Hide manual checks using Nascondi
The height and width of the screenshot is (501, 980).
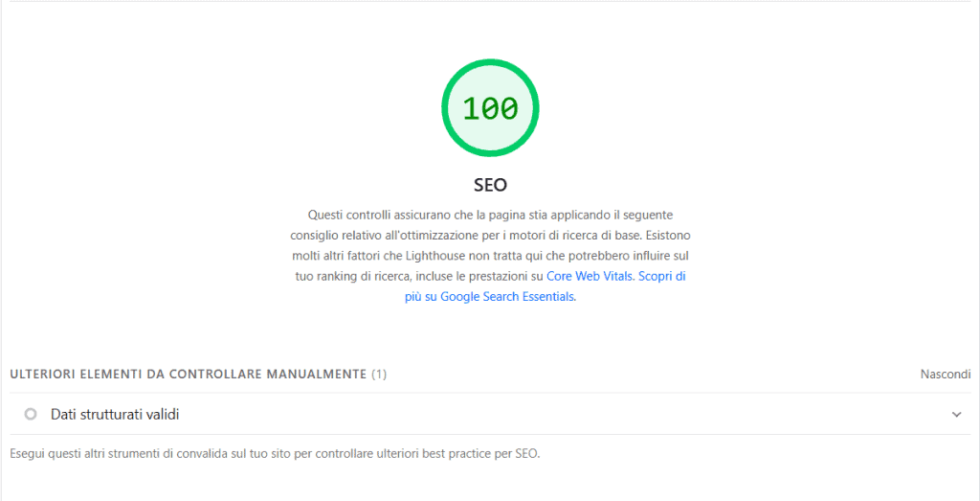click(945, 374)
